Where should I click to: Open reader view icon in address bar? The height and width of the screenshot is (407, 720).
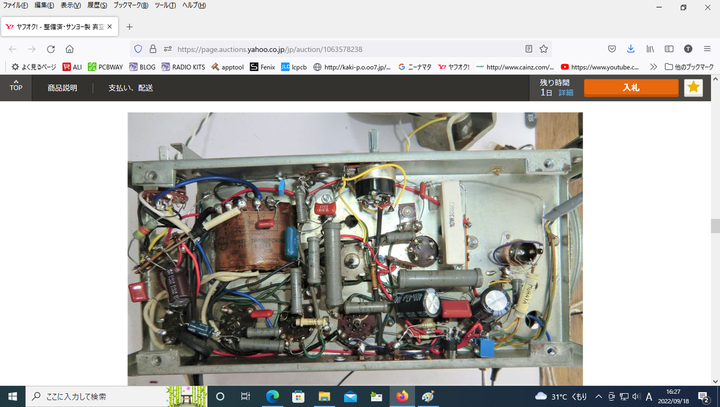[528, 48]
